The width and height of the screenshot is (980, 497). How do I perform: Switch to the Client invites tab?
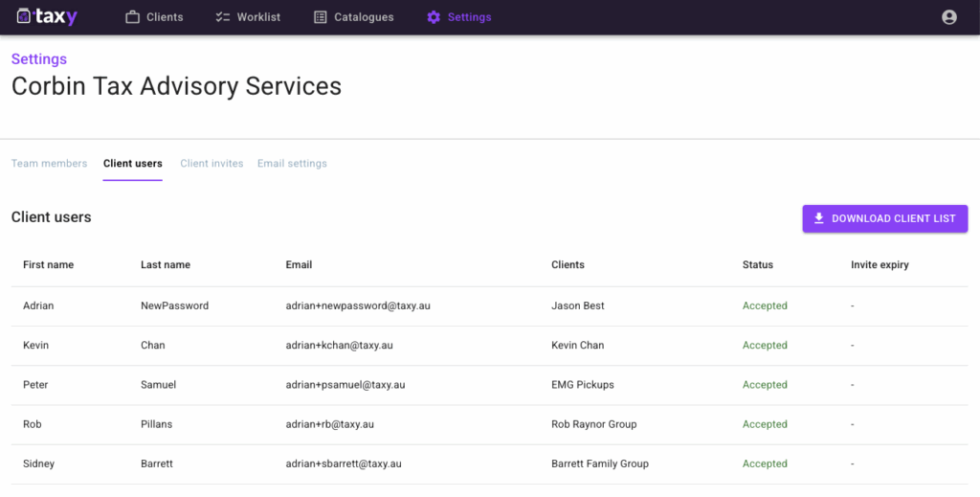coord(212,164)
